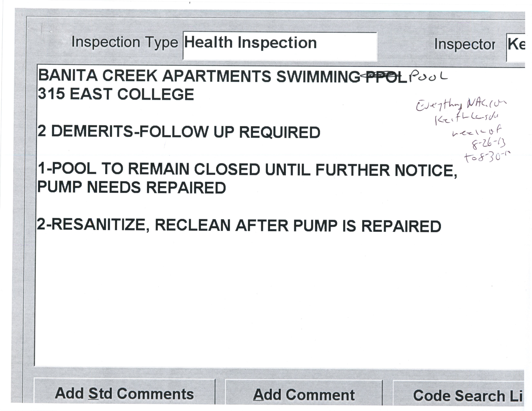
Task: Click the 2 DEMERITS-FOLLOW UP REQUIRED line
Action: coord(179,132)
